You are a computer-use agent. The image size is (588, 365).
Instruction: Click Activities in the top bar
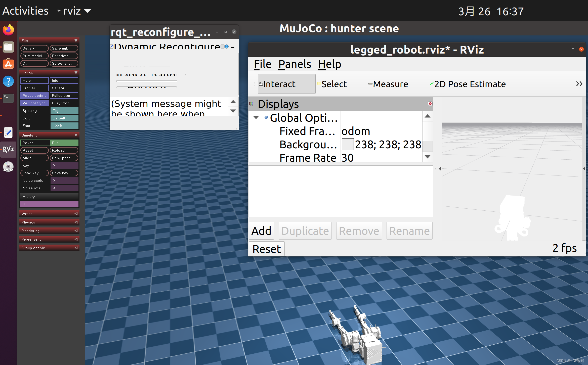pyautogui.click(x=25, y=11)
